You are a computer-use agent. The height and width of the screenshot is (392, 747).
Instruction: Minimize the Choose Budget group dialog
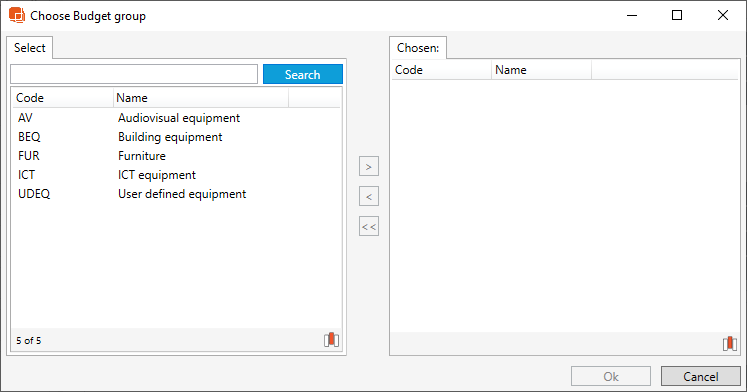tap(632, 15)
